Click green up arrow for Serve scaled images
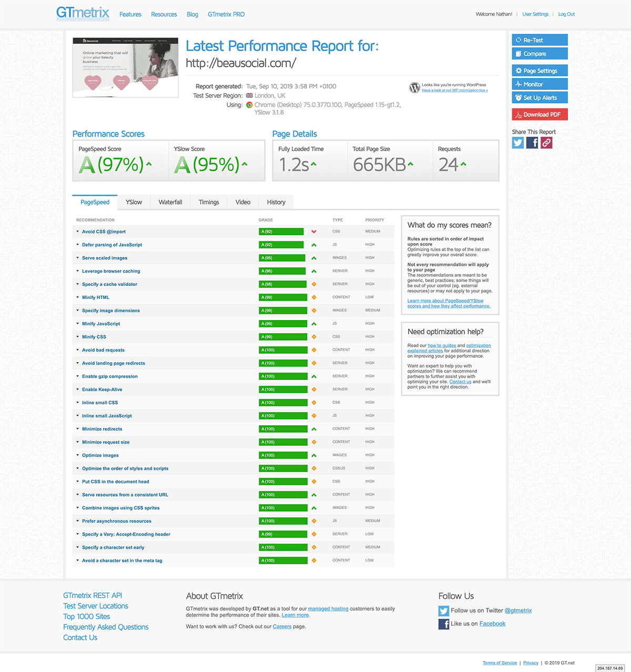Screen dimensions: 631x672 pos(314,258)
